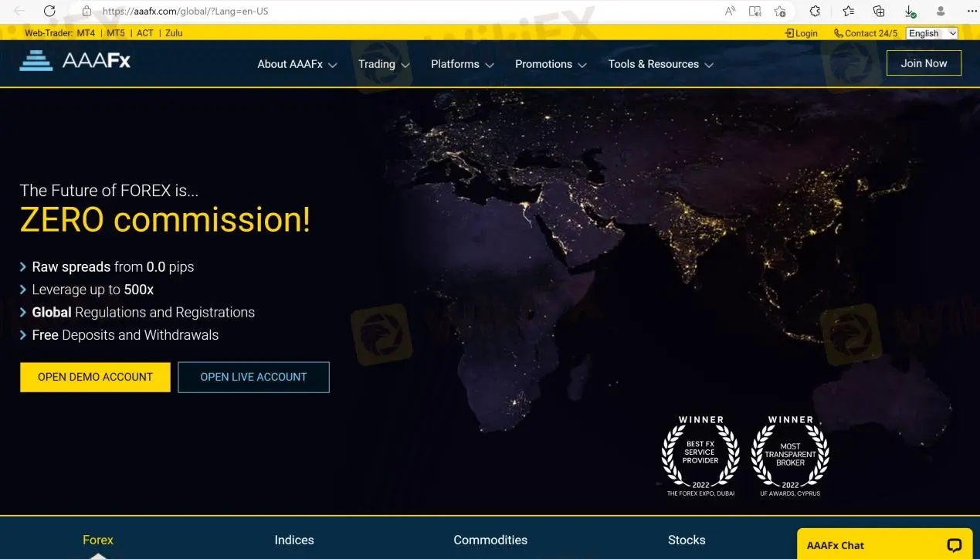Open the browser Favorites star icon
The image size is (980, 559).
pos(846,11)
